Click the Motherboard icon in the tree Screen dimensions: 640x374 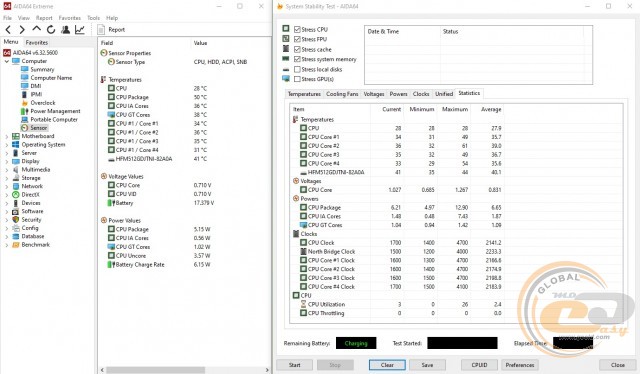tap(16, 136)
